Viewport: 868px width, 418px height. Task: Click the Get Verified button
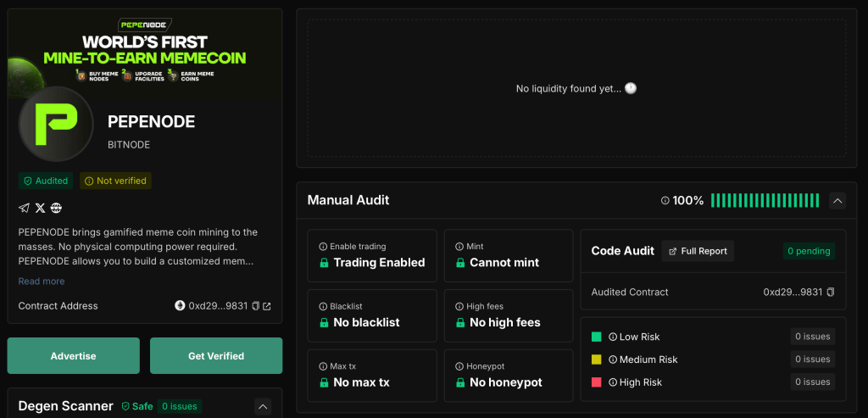215,356
